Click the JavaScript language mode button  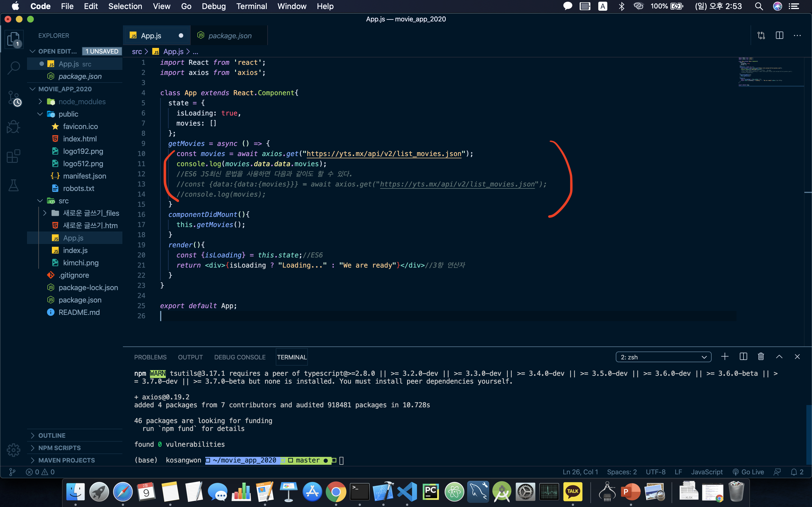click(707, 472)
